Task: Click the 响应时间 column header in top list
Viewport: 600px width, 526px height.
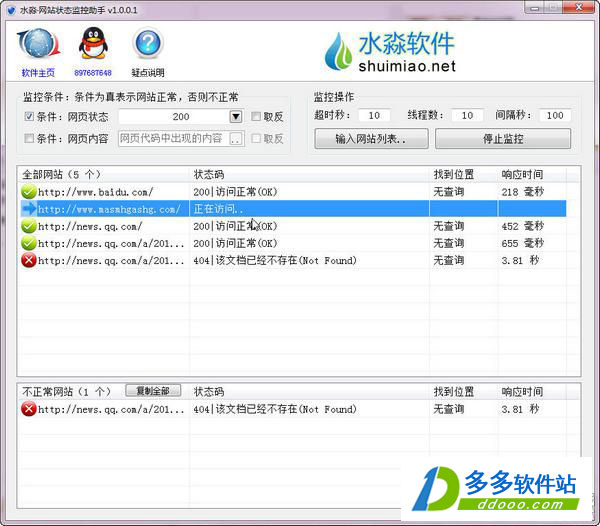Action: 522,174
